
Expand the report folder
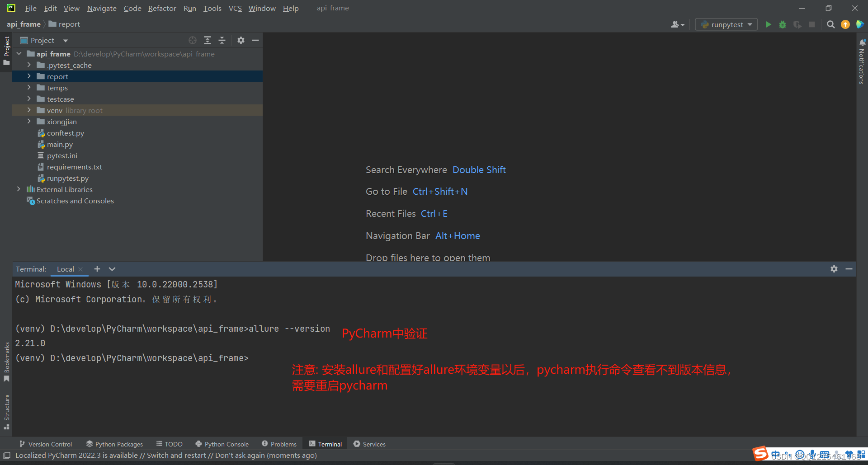(29, 76)
